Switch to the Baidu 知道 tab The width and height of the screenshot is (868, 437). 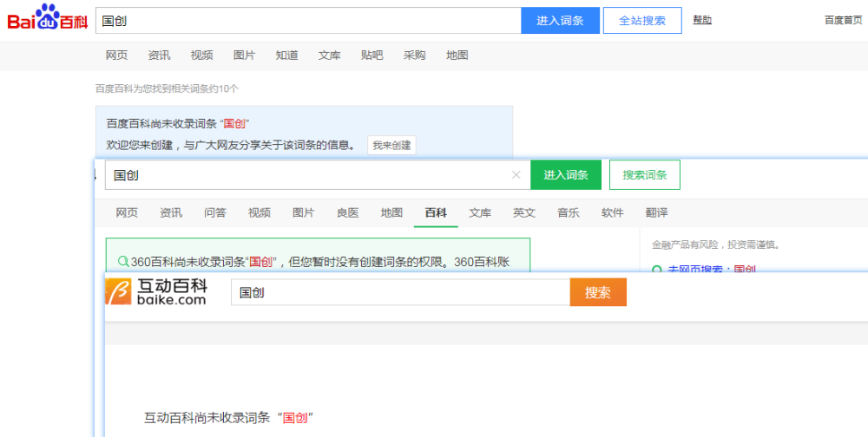[x=286, y=55]
